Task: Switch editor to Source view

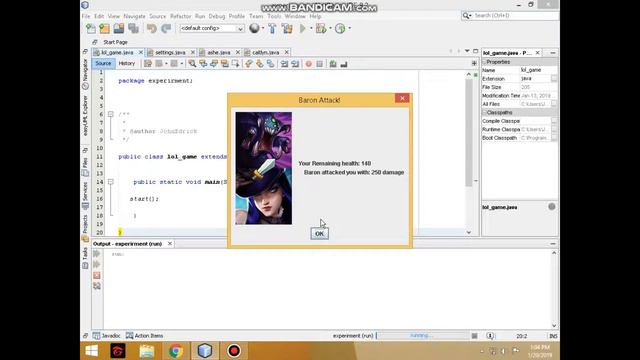Action: [x=103, y=64]
